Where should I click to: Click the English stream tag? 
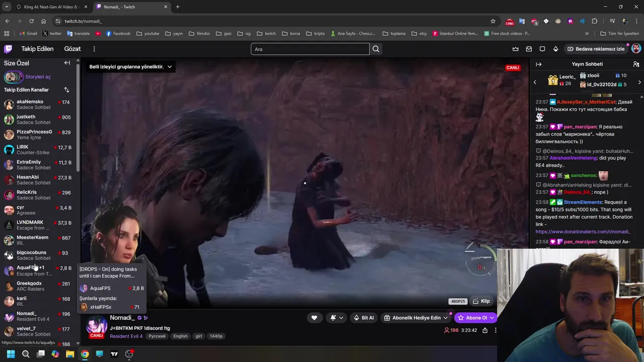[180, 336]
